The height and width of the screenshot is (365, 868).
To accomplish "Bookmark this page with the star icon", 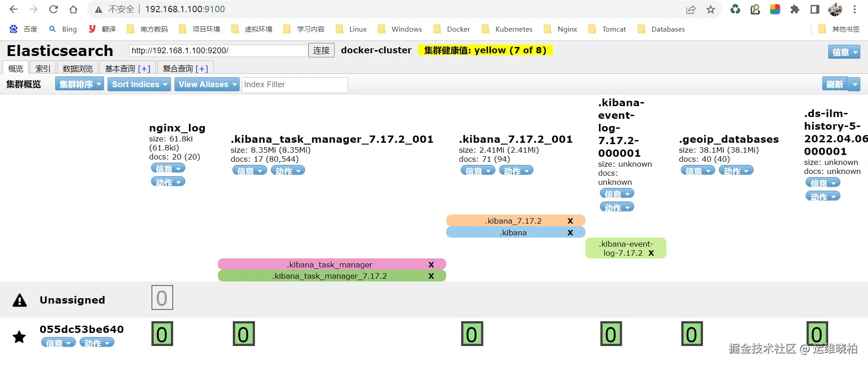I will click(711, 9).
